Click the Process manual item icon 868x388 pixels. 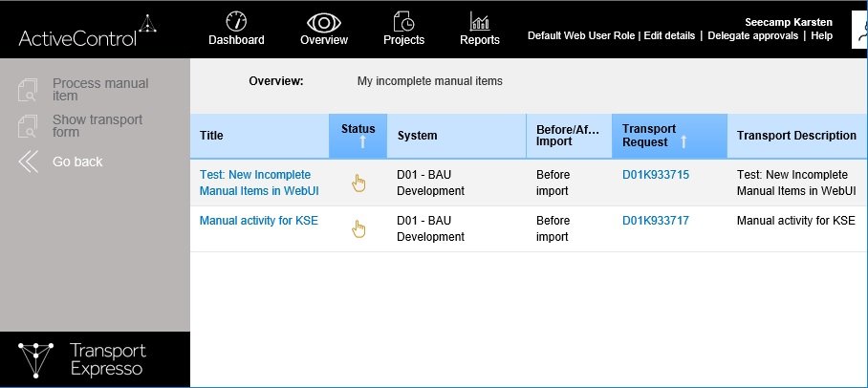[x=28, y=90]
